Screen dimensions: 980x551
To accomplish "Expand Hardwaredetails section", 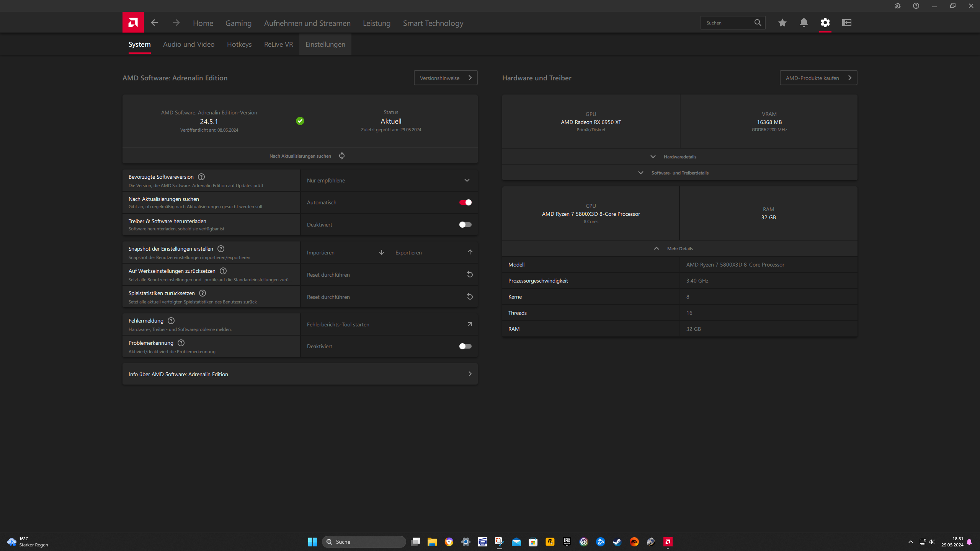I will pos(679,157).
